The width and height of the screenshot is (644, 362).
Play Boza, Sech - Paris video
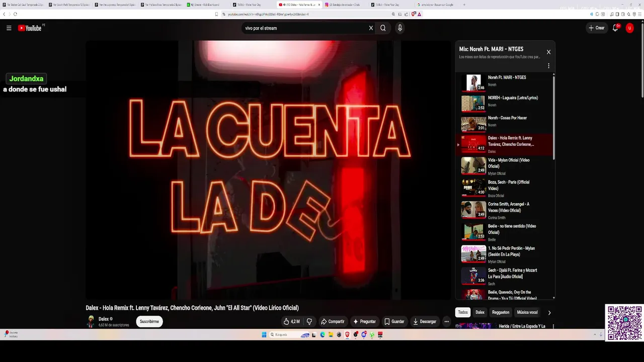coord(503,188)
